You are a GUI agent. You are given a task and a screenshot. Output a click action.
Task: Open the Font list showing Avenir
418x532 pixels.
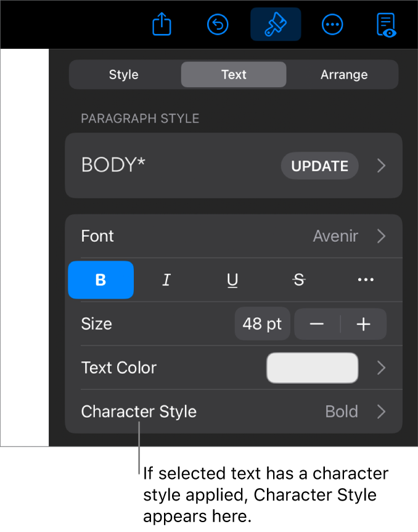coord(234,236)
